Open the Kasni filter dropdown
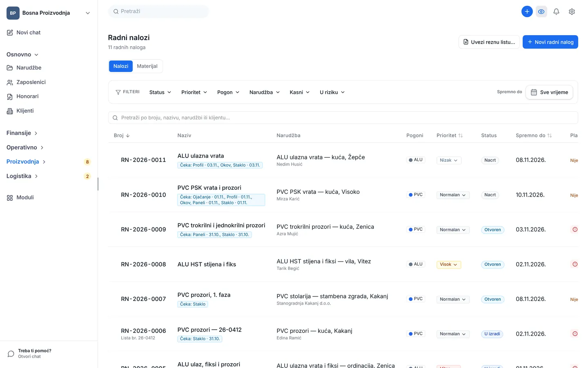The image size is (588, 368). coord(300,92)
